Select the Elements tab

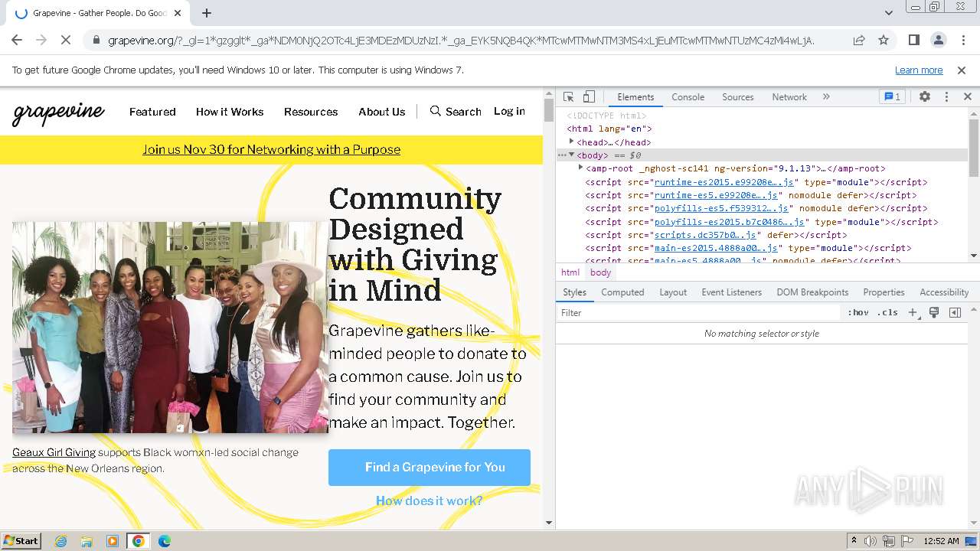pos(635,97)
